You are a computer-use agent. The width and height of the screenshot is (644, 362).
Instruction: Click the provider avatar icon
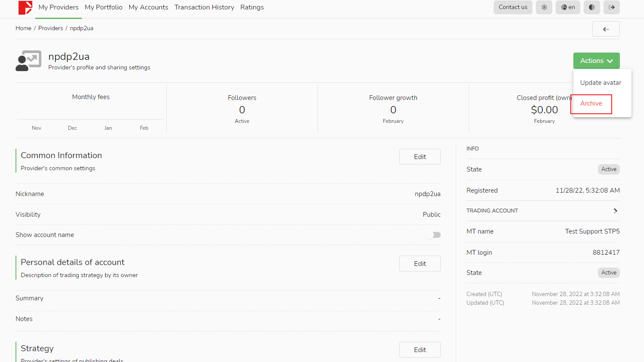[28, 61]
